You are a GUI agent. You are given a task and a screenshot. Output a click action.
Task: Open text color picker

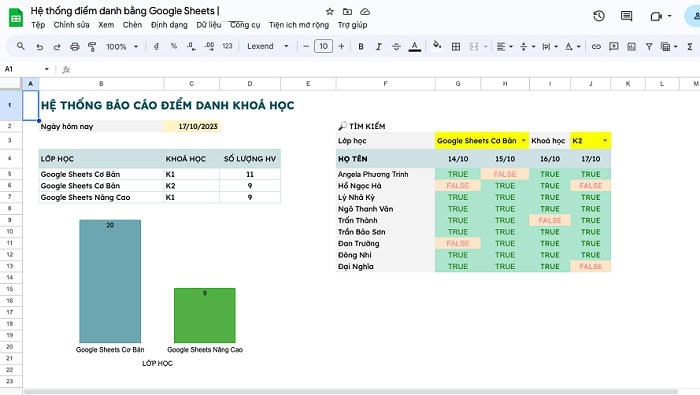[x=415, y=46]
